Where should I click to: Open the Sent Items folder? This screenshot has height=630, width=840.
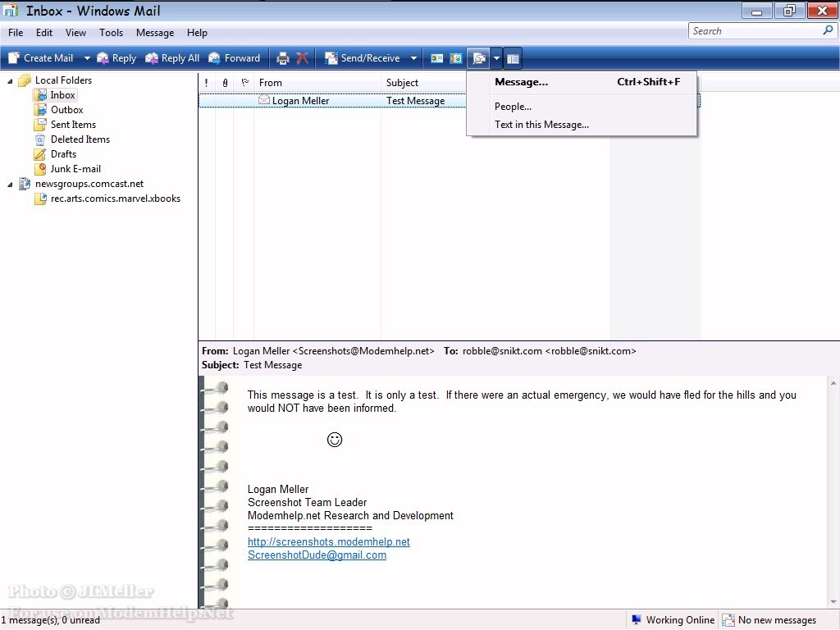(x=65, y=125)
